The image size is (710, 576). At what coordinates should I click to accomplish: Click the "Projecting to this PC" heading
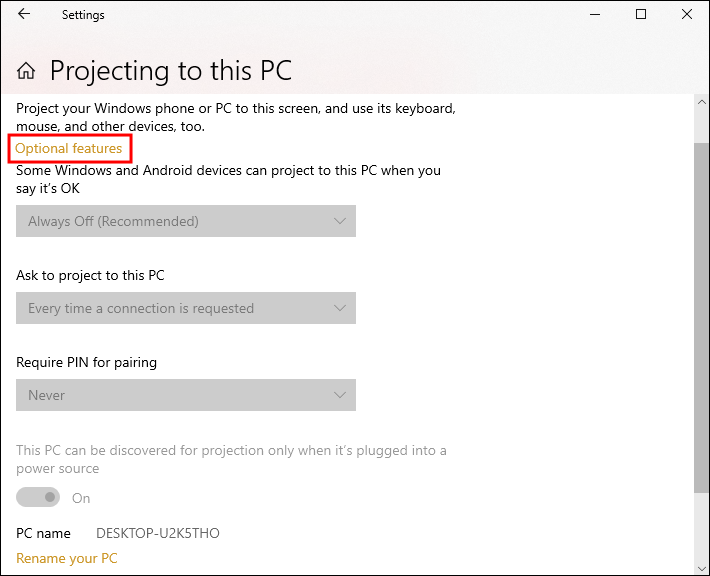[171, 71]
